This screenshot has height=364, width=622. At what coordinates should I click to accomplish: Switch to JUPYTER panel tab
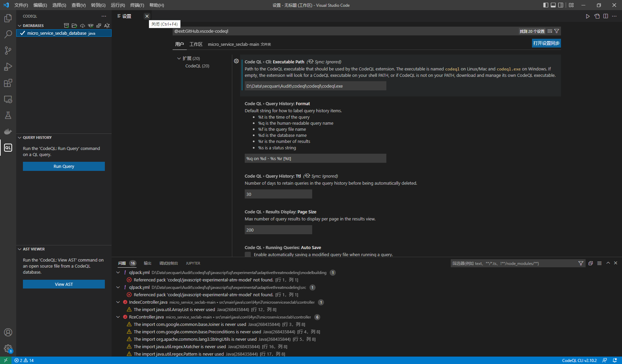[x=193, y=263]
